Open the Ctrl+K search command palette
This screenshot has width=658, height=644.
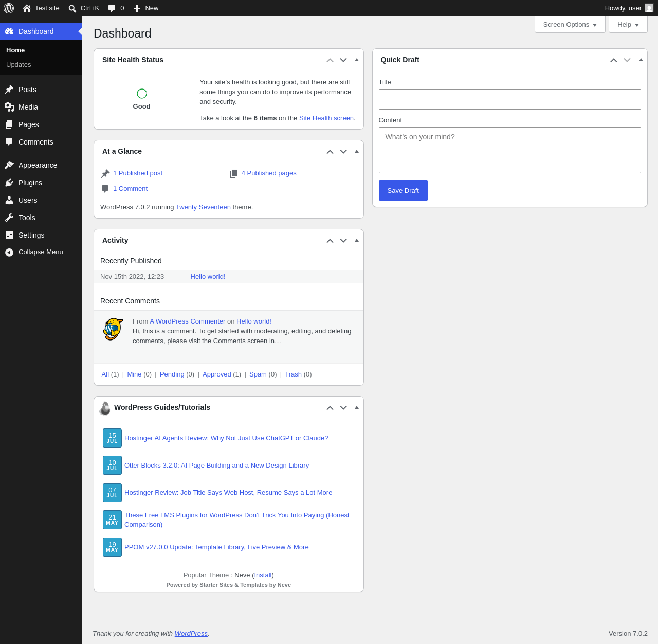(x=84, y=8)
